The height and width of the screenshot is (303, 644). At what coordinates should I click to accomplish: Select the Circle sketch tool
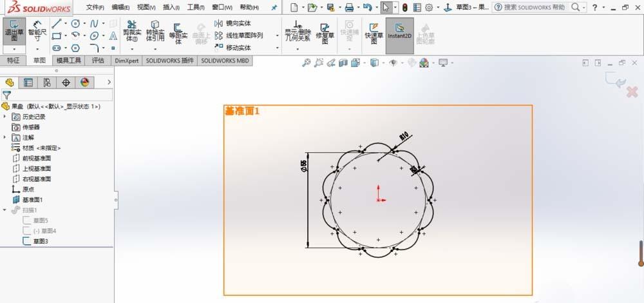pyautogui.click(x=75, y=23)
